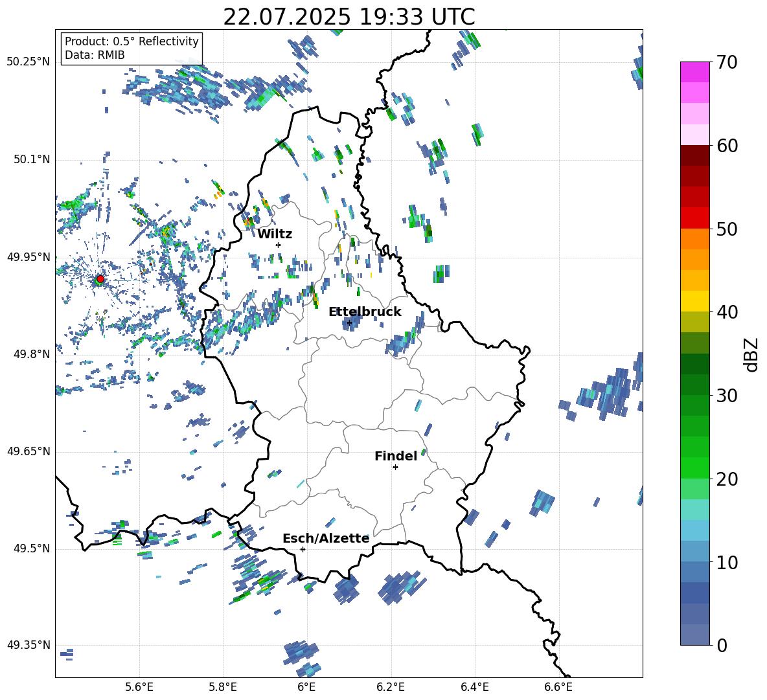Click the 'Wiltz' city label
Image resolution: width=767 pixels, height=700 pixels.
(275, 234)
